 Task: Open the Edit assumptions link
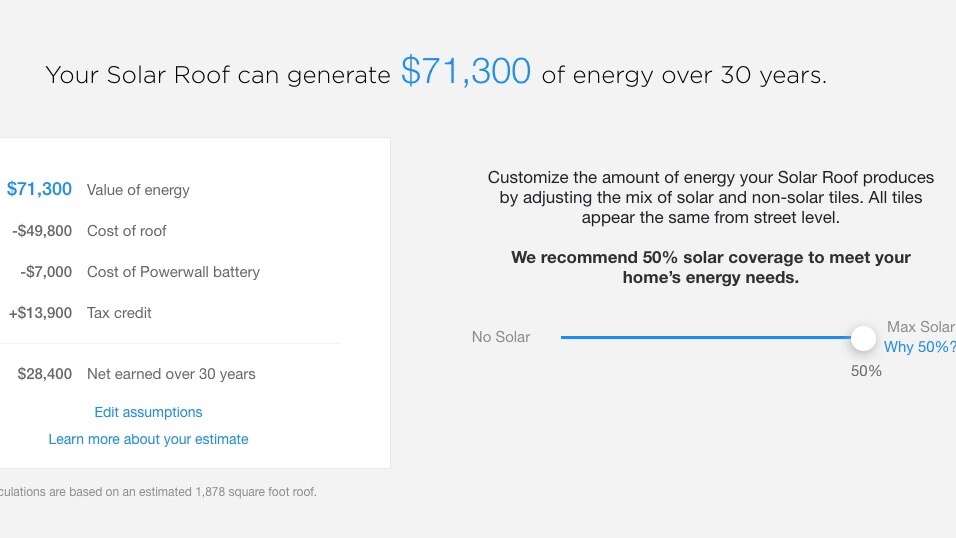click(x=148, y=412)
